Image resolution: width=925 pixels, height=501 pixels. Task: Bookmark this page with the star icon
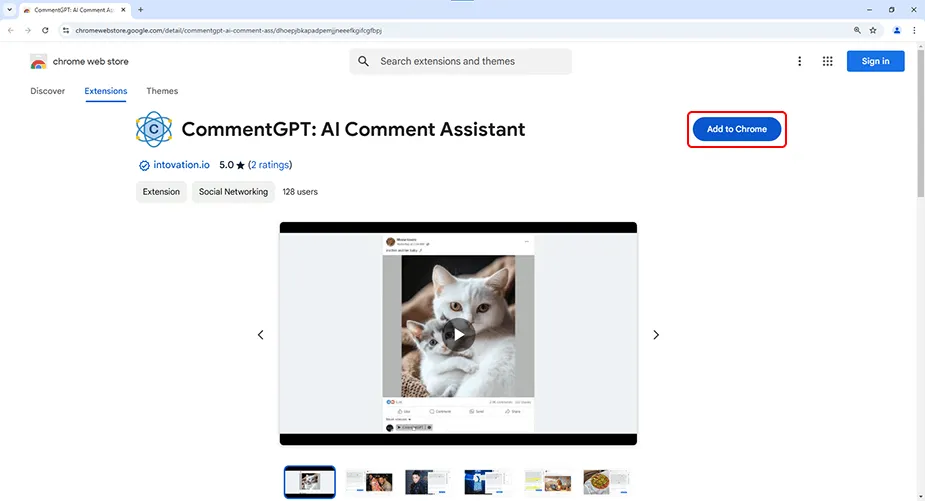pyautogui.click(x=873, y=31)
